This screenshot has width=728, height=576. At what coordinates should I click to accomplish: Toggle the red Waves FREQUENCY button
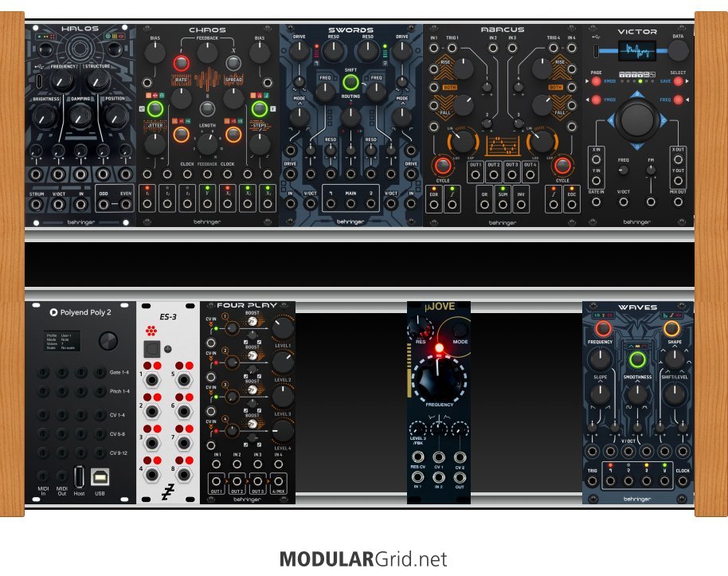click(x=603, y=329)
